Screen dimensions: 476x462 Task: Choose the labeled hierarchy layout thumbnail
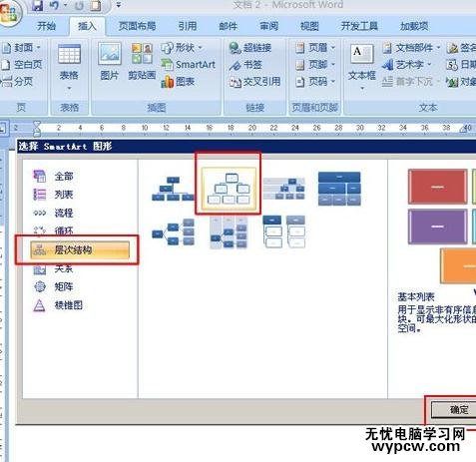pyautogui.click(x=284, y=189)
